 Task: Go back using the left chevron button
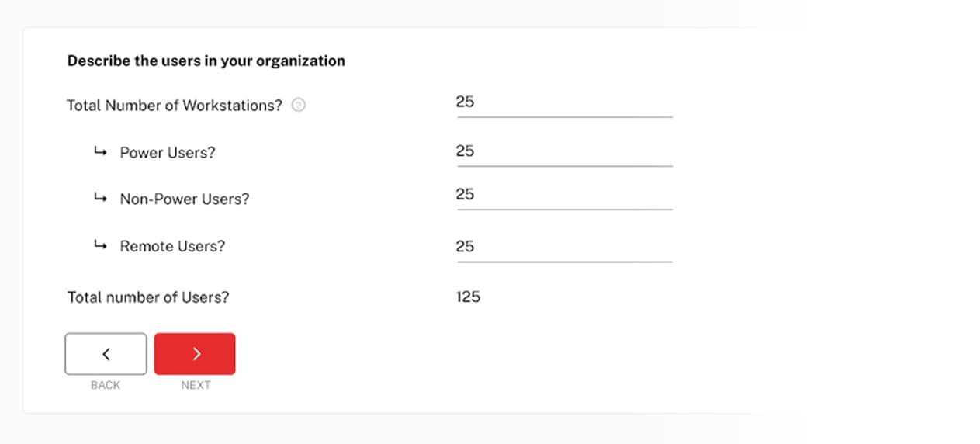[106, 354]
